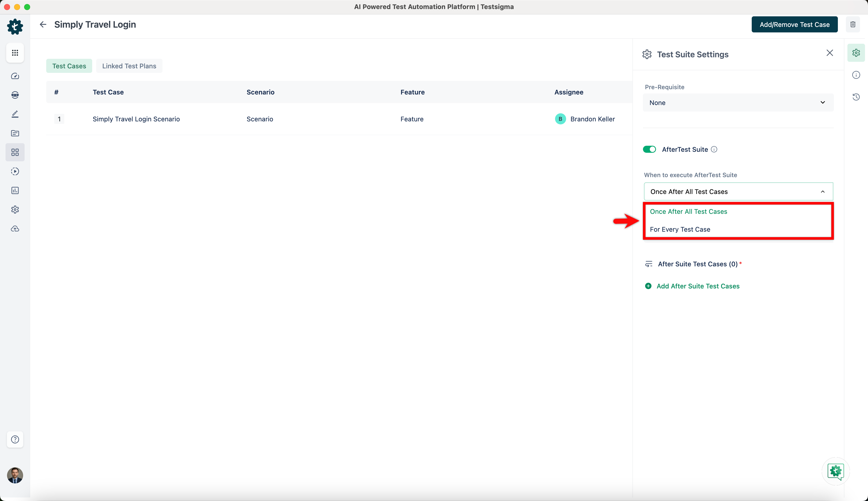Click the delete trash icon in header

tap(853, 24)
